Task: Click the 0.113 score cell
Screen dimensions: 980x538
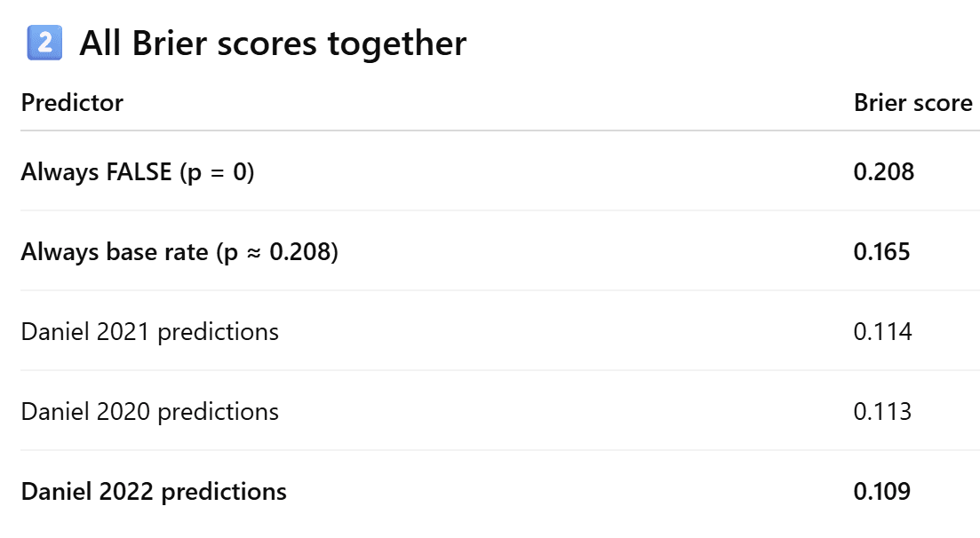Action: (882, 412)
